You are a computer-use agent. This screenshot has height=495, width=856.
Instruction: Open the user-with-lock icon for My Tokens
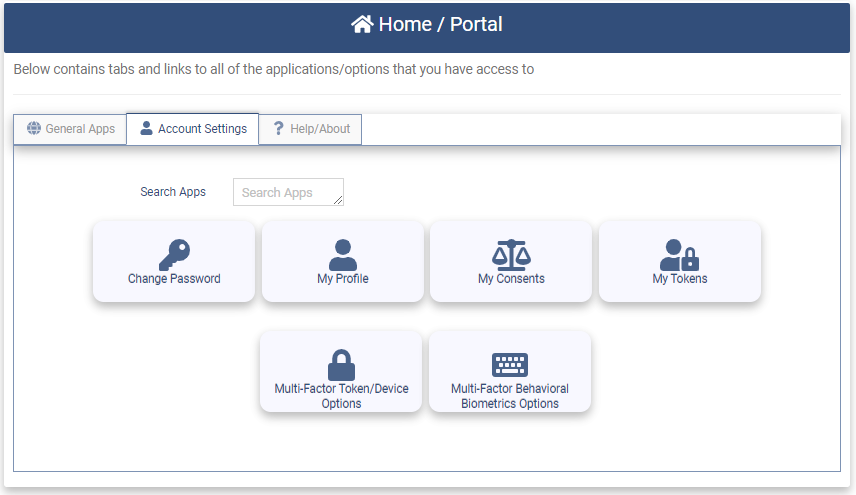click(x=680, y=254)
